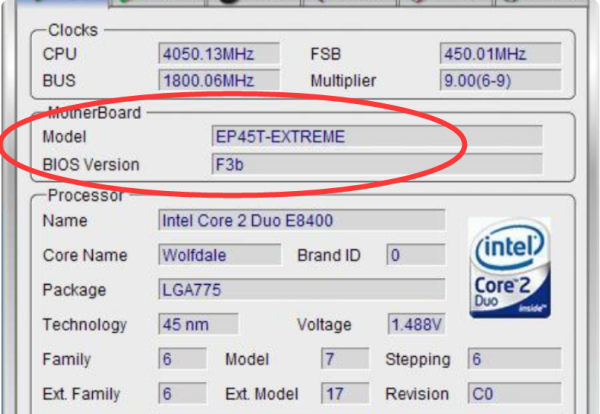Click the Package label
Image resolution: width=600 pixels, height=414 pixels.
[74, 290]
